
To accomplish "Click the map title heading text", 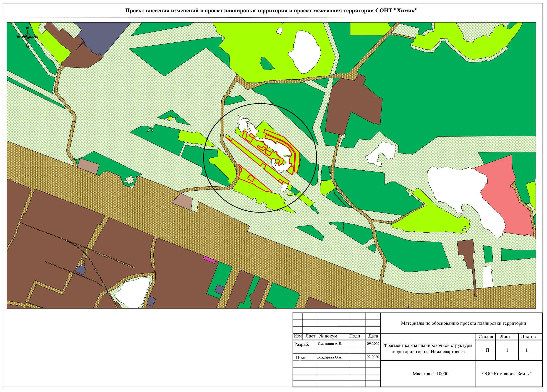I will (x=271, y=11).
